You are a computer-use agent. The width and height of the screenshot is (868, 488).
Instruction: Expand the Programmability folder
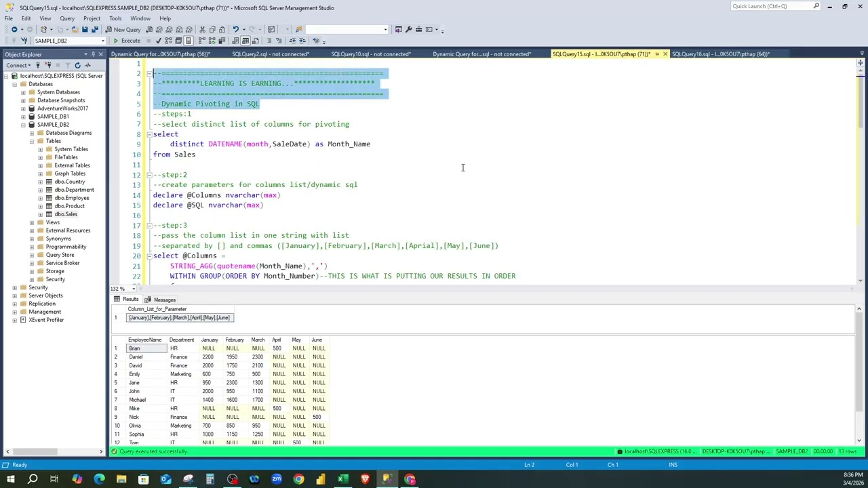click(31, 247)
